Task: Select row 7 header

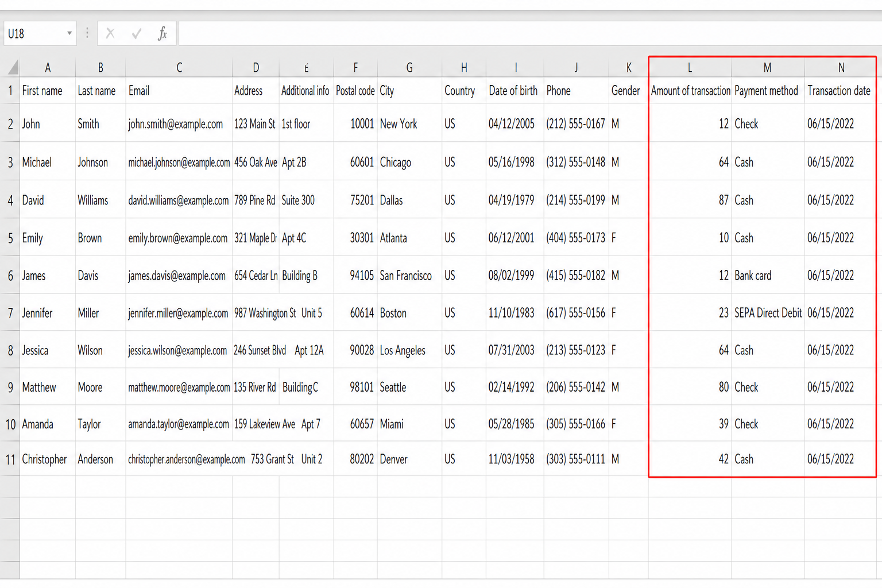Action: [10, 313]
